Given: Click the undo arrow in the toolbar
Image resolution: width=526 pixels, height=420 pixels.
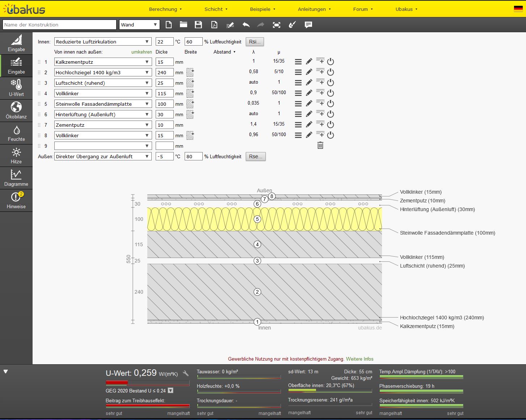Looking at the screenshot, I should [246, 25].
